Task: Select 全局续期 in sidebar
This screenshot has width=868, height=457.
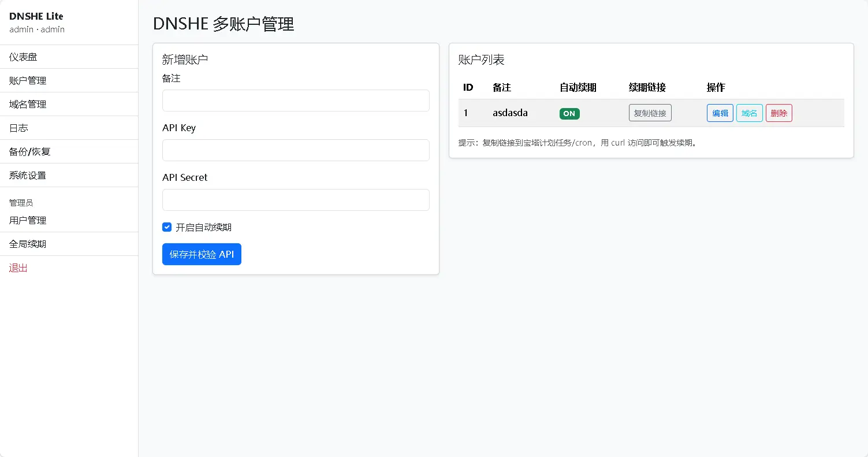Action: [28, 244]
